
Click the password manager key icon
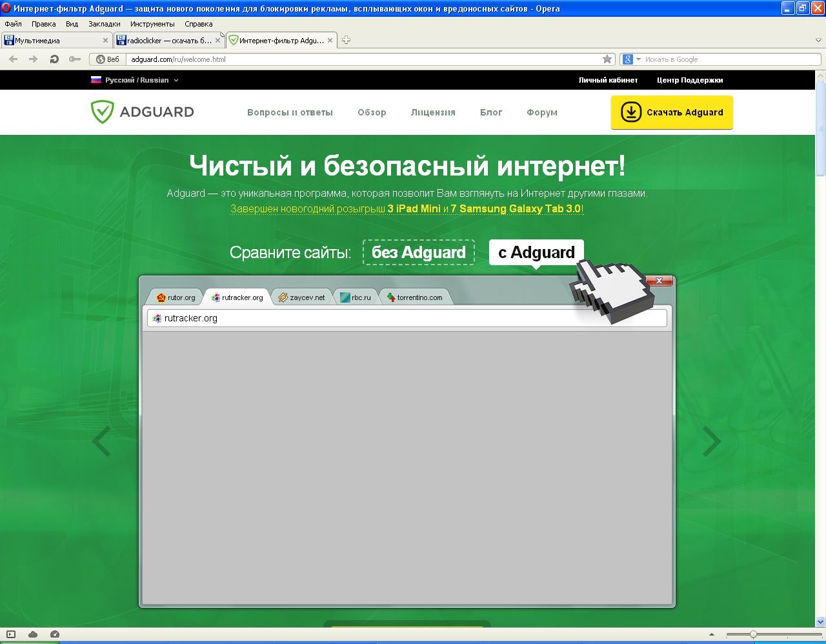tap(75, 59)
